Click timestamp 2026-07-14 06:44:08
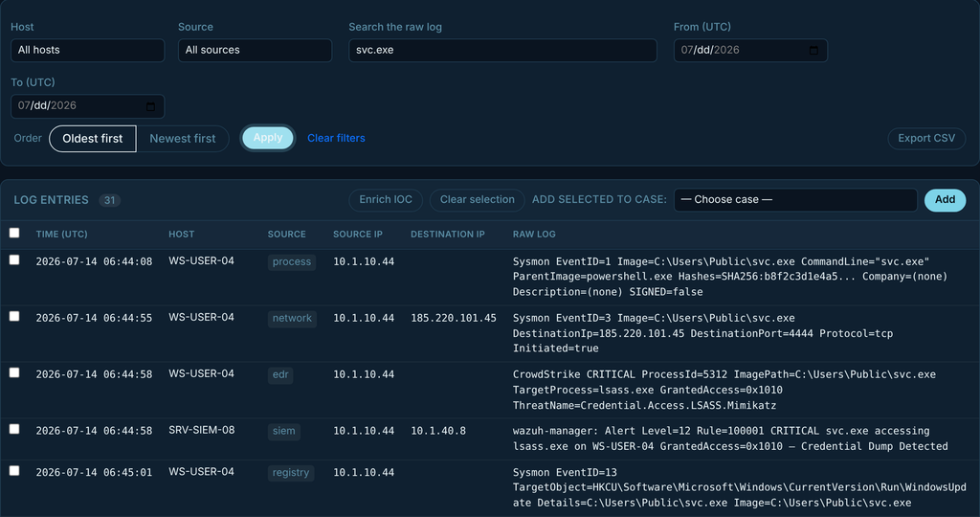The width and height of the screenshot is (980, 517). [94, 262]
